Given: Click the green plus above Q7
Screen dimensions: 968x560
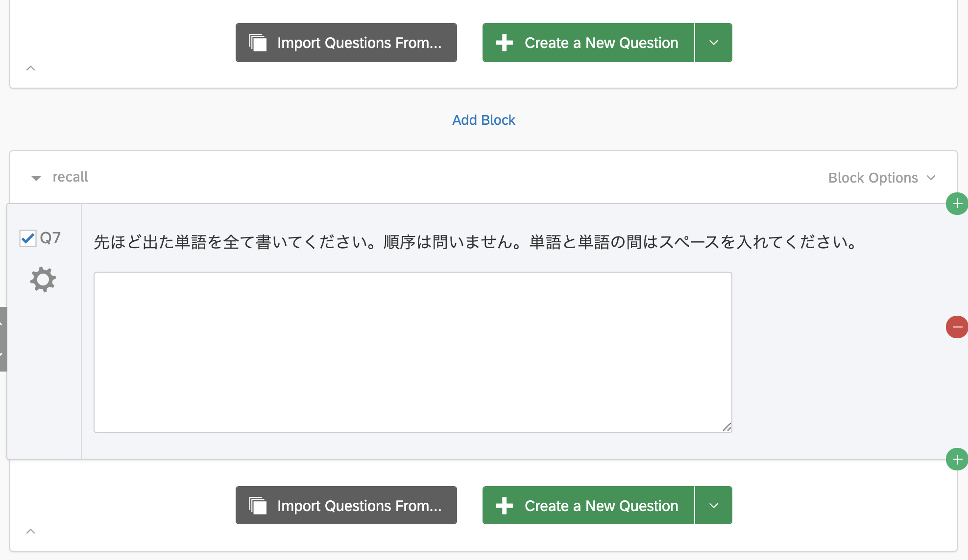Looking at the screenshot, I should click(x=957, y=204).
